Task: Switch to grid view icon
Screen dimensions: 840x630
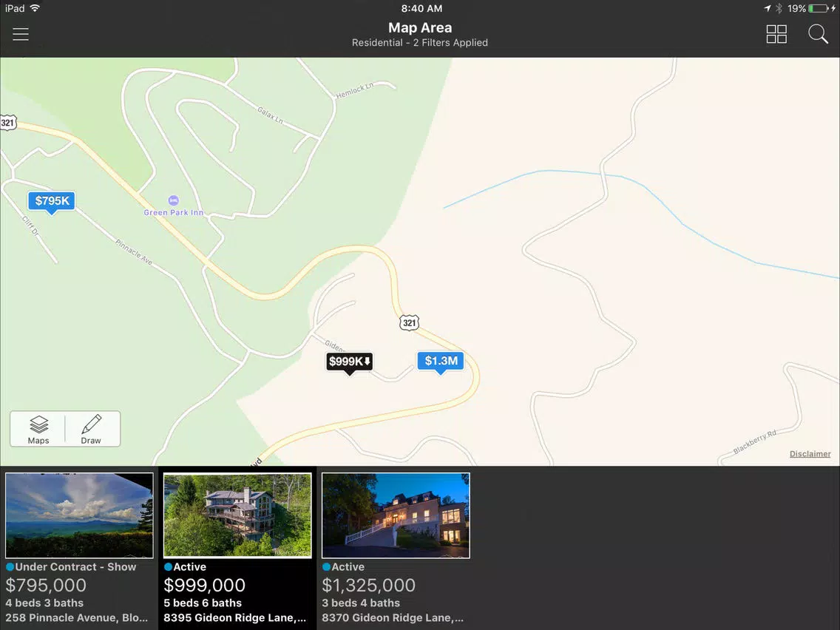Action: pos(776,34)
